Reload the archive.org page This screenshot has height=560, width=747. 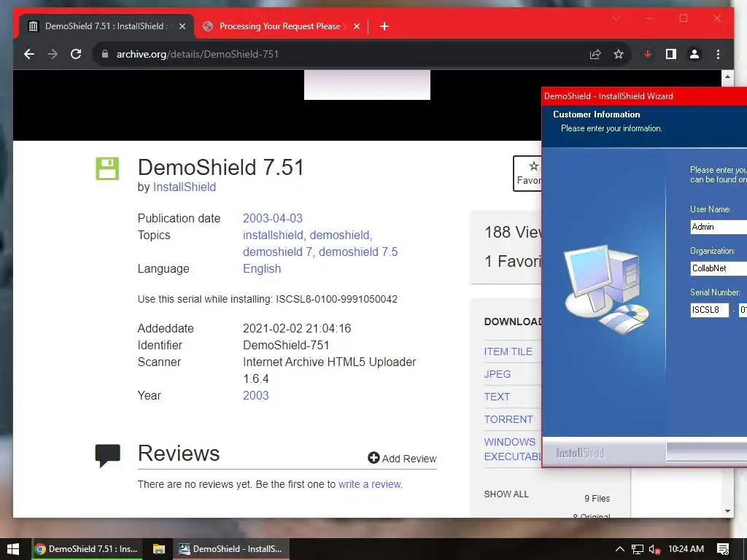[x=76, y=54]
